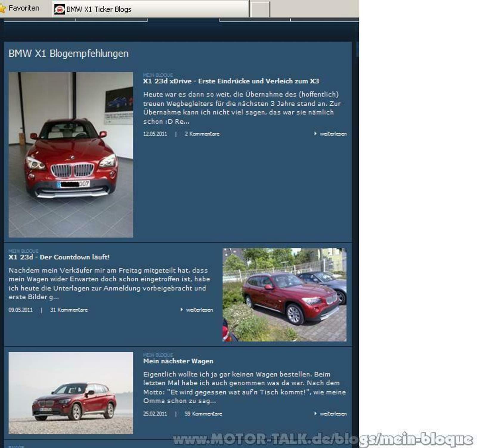The width and height of the screenshot is (477, 448).
Task: Open article X1 23d Der Countdown läuft
Action: coord(59,257)
